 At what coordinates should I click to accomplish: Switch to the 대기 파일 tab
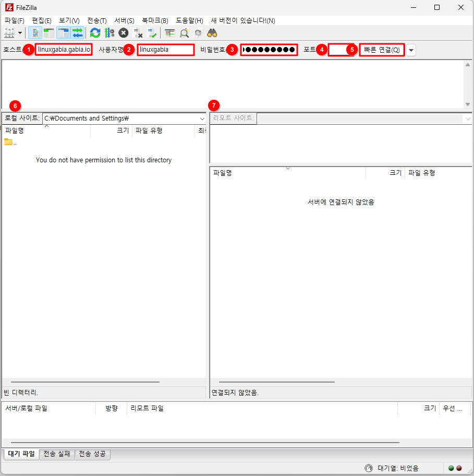pyautogui.click(x=21, y=454)
